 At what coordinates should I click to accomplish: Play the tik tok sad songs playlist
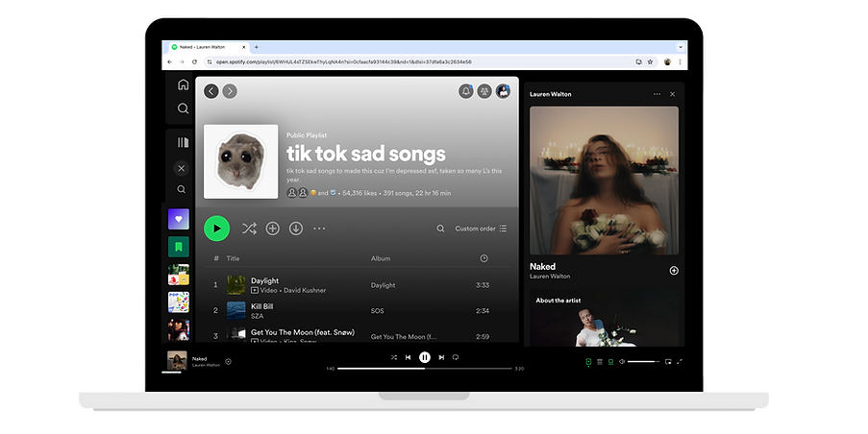pos(217,229)
